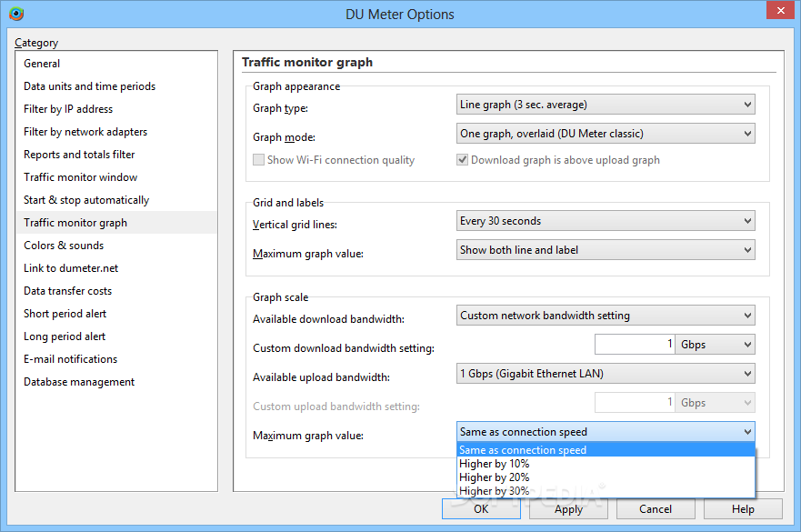Viewport: 801px width, 532px height.
Task: Expand Available download bandwidth dropdown
Action: point(606,316)
